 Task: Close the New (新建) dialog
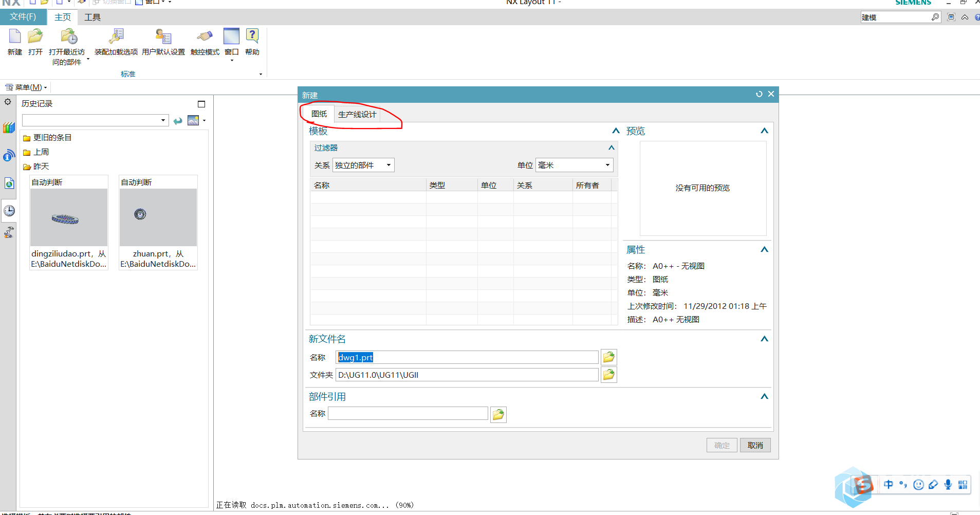771,94
